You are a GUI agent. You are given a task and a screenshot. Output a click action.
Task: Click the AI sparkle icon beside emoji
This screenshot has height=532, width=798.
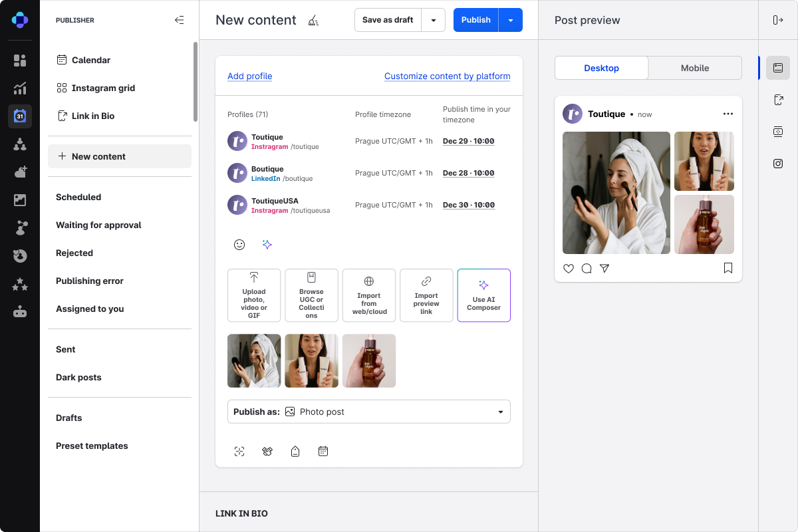point(267,245)
